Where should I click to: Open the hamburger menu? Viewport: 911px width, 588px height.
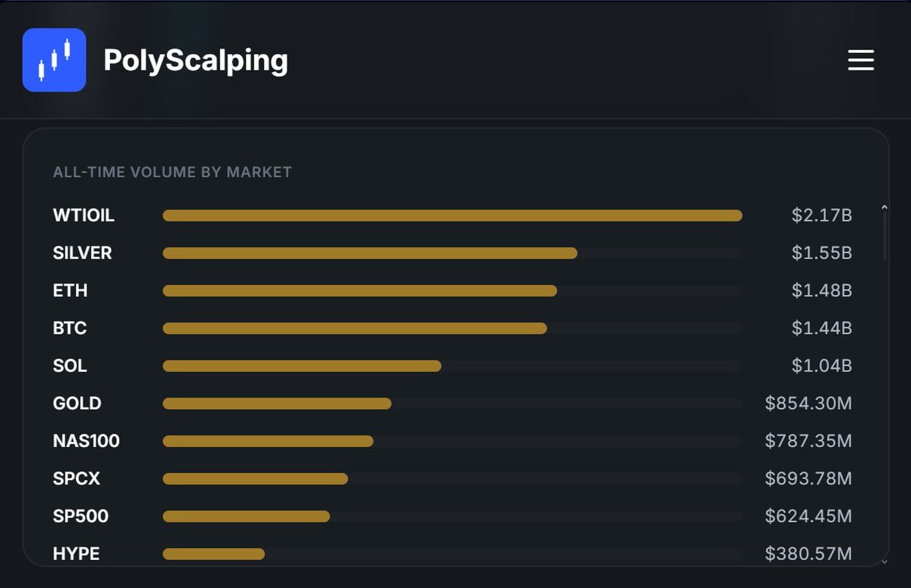(x=861, y=60)
